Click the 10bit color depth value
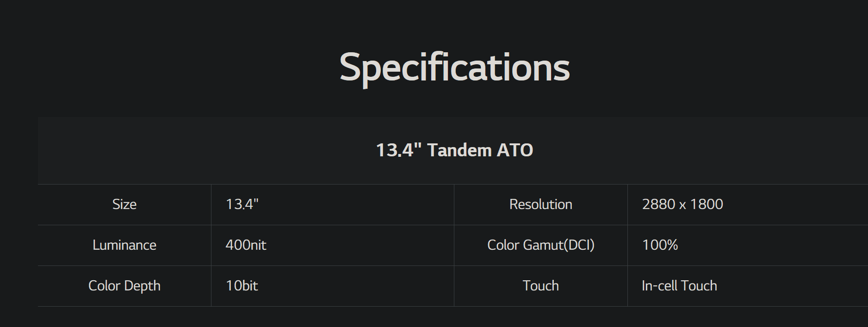This screenshot has width=868, height=327. [242, 286]
